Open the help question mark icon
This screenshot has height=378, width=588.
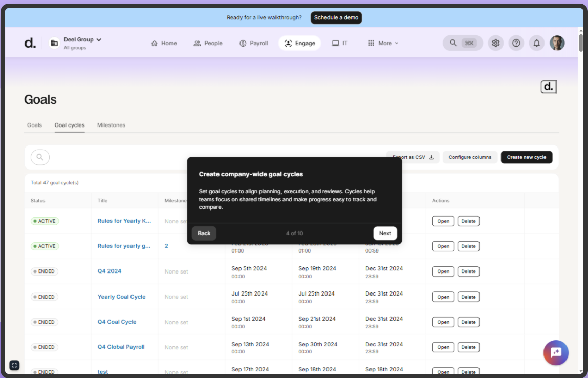coord(516,43)
